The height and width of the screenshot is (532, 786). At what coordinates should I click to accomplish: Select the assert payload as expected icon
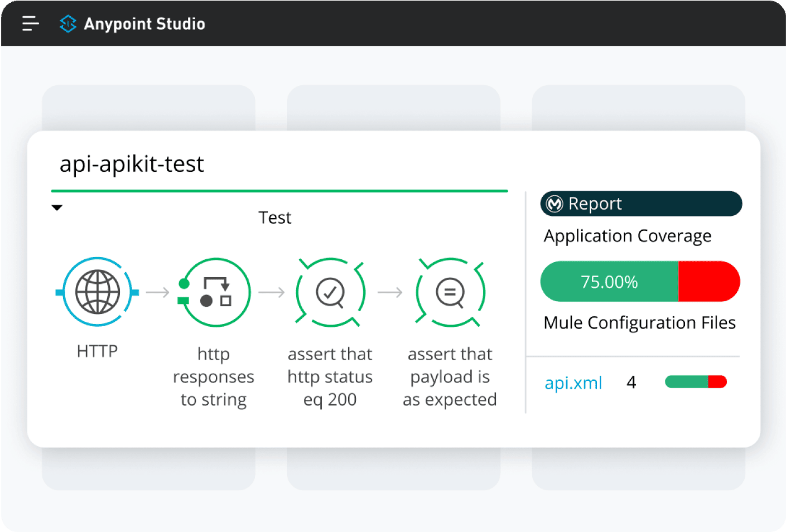450,292
